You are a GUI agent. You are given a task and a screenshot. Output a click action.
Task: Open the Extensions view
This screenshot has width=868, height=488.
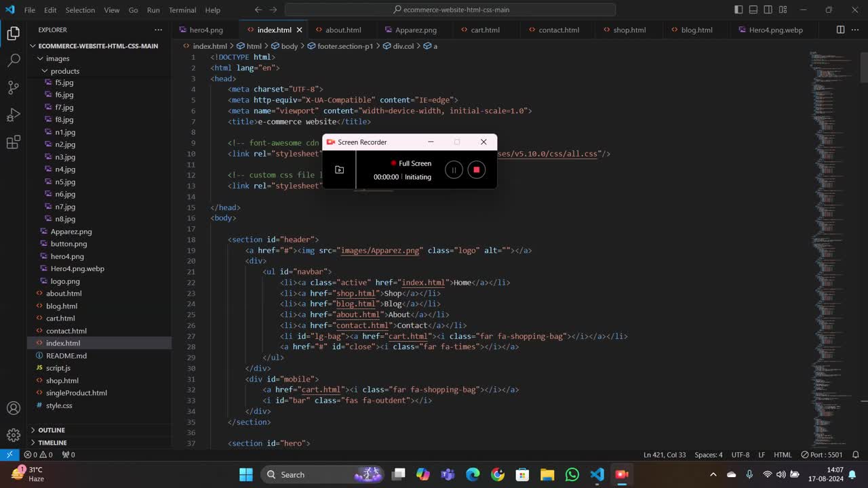(x=14, y=142)
